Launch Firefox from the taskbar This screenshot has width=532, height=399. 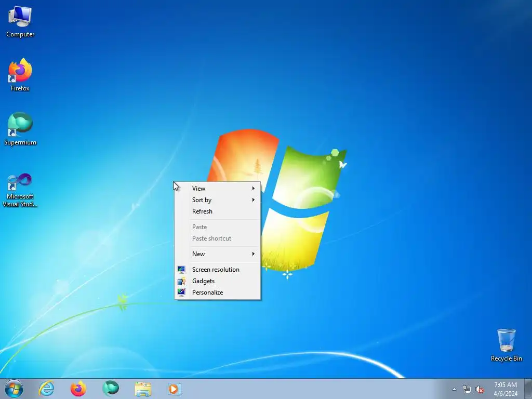tap(78, 389)
